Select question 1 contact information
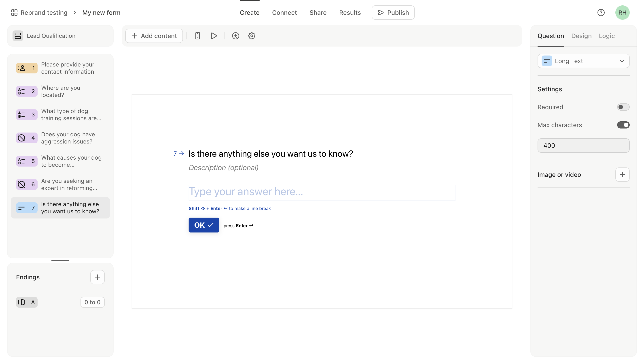Viewport: 644px width, 364px height. click(60, 68)
